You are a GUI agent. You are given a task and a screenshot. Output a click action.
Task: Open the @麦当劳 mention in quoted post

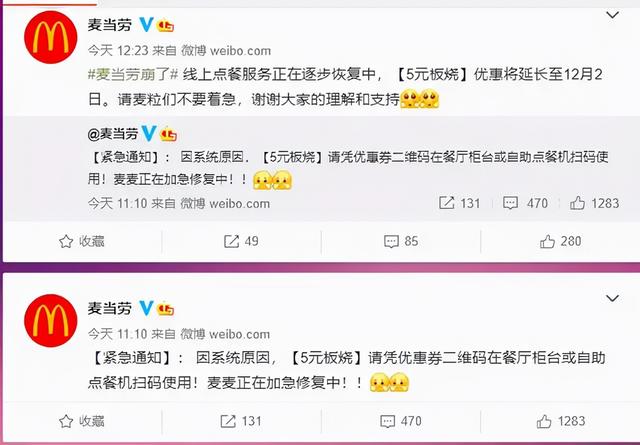pyautogui.click(x=113, y=134)
